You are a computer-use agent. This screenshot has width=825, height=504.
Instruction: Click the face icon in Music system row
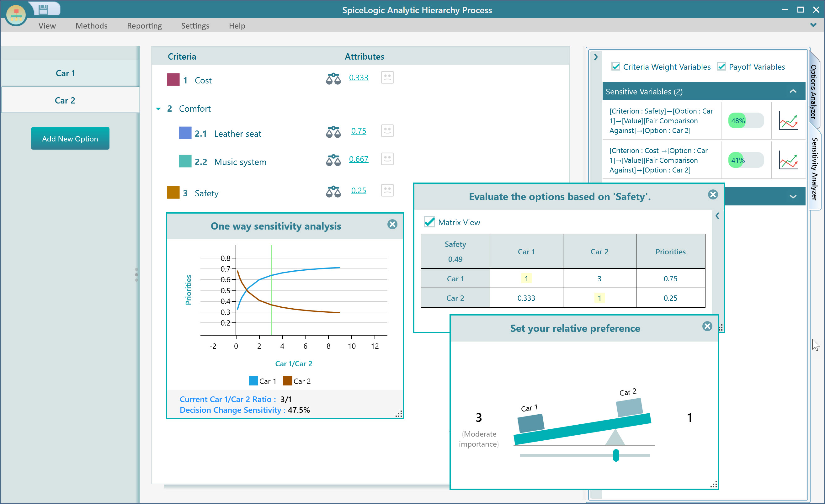387,159
